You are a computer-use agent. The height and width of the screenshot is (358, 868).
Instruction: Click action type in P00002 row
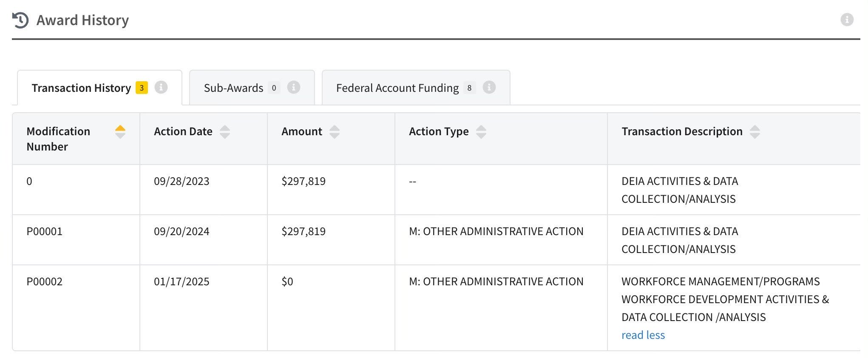coord(496,281)
